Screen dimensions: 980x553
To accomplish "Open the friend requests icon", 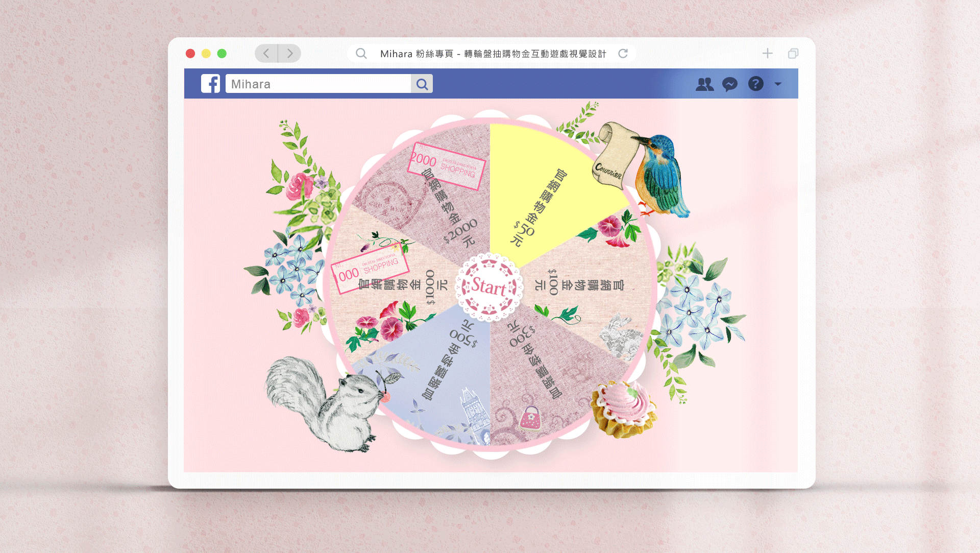I will 704,84.
